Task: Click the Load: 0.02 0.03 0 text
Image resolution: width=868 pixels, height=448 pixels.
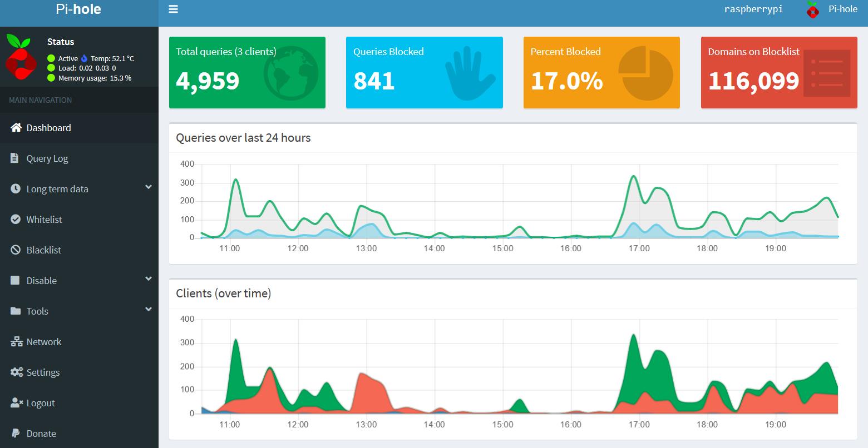Action: (87, 68)
